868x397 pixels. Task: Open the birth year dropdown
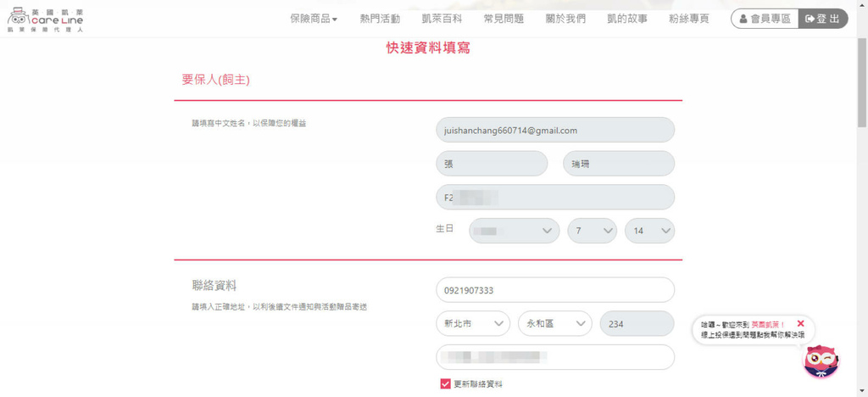(514, 231)
